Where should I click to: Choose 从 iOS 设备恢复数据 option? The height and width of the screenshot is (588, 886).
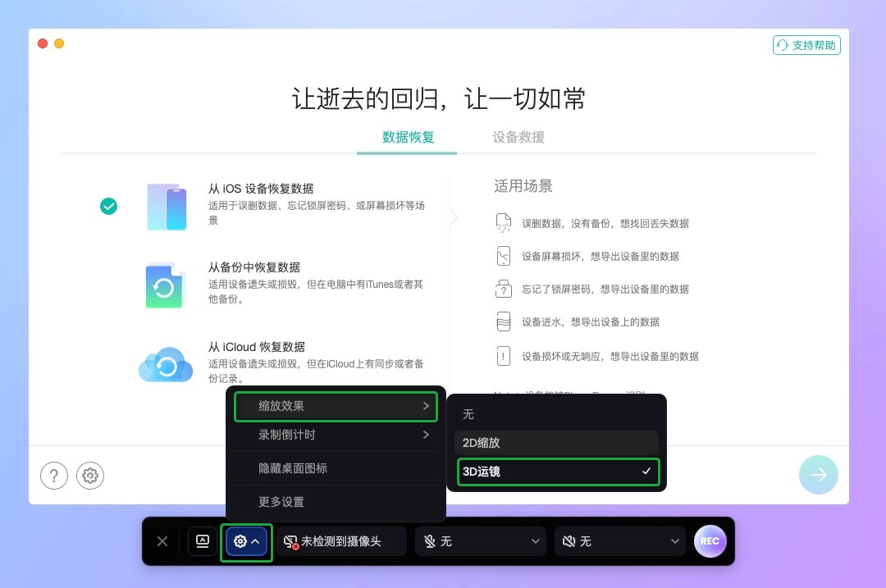tap(261, 189)
